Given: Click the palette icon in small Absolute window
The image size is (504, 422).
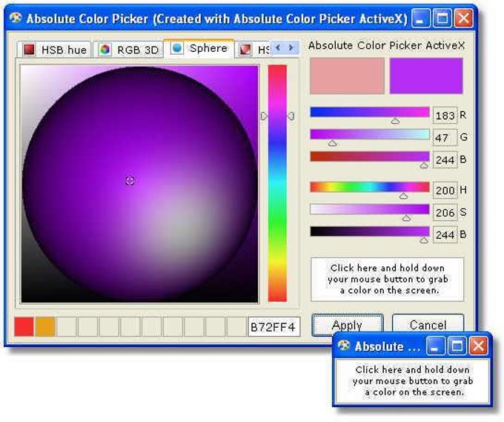Looking at the screenshot, I should point(344,346).
